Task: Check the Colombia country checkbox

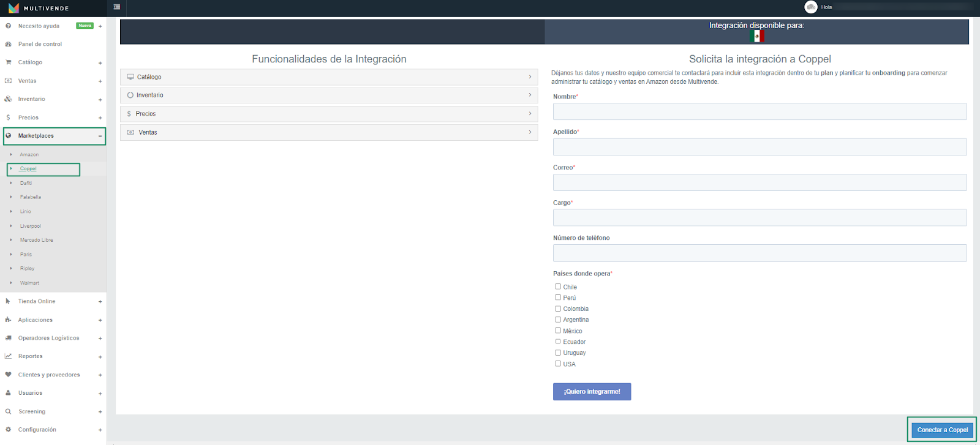Action: pyautogui.click(x=558, y=309)
